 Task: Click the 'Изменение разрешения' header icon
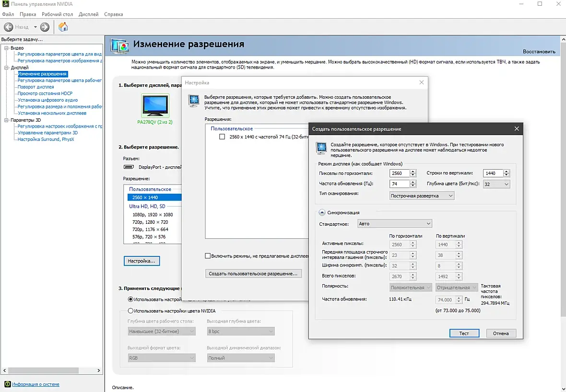pos(119,46)
